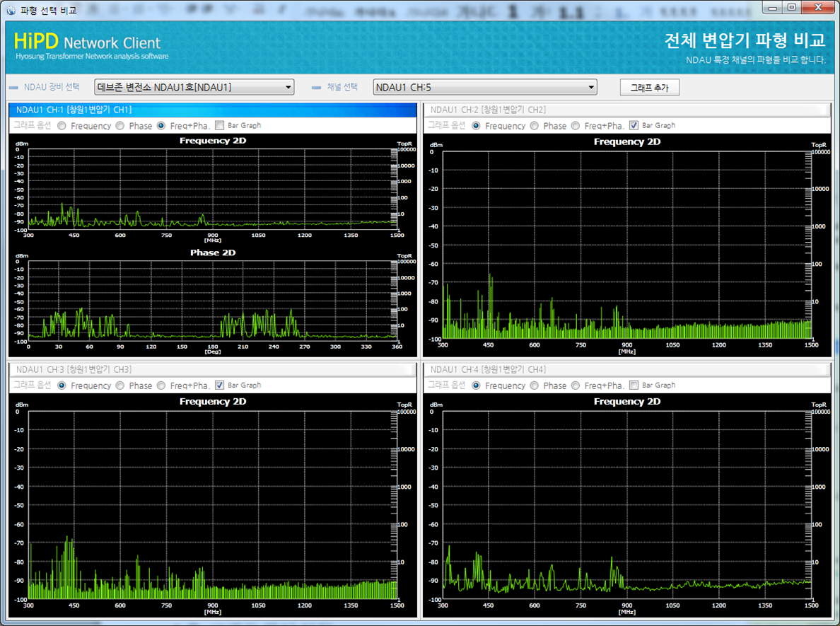Select Frequency radio in CH:2 panel
The image size is (840, 626).
coord(477,125)
